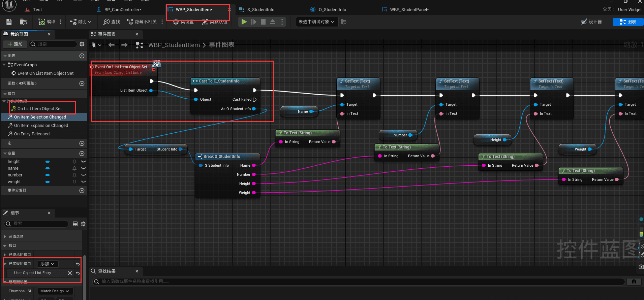Switch to 图表 graph view
Viewport: 644px width, 300px height.
tap(628, 22)
